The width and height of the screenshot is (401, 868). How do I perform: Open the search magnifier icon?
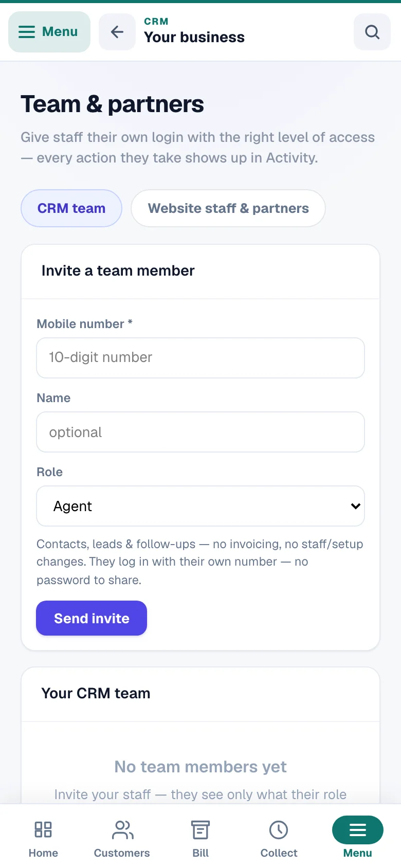click(372, 32)
